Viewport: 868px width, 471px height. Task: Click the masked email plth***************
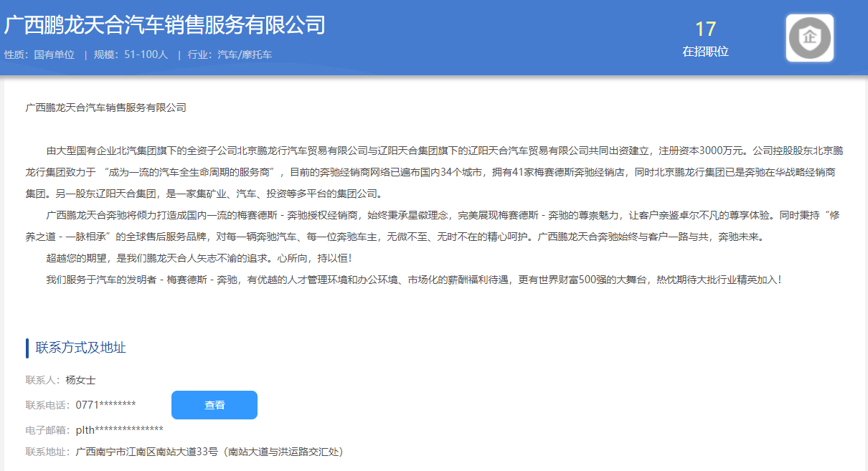coord(120,430)
